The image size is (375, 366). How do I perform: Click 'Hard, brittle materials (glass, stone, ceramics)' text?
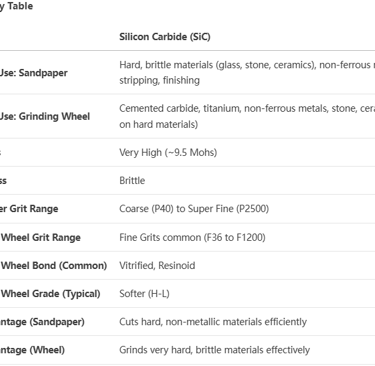coord(217,65)
